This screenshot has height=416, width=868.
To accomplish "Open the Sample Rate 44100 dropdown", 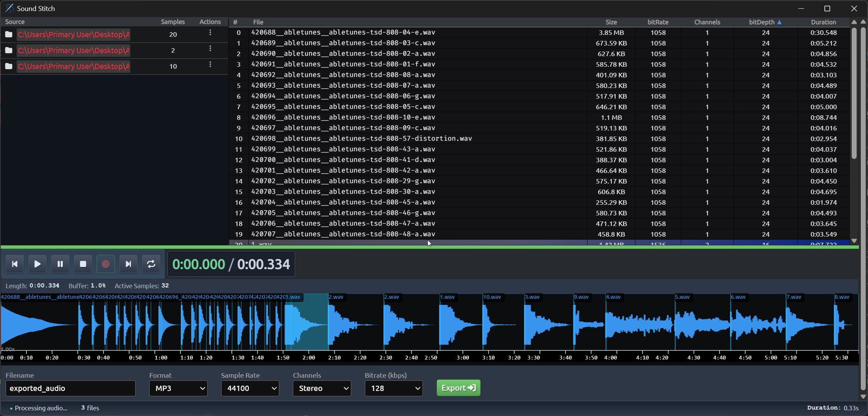I will pos(250,388).
